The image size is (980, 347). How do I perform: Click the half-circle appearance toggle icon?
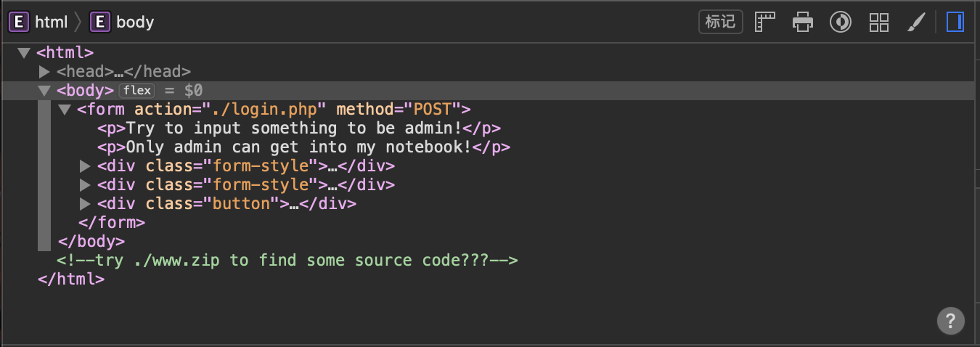841,22
